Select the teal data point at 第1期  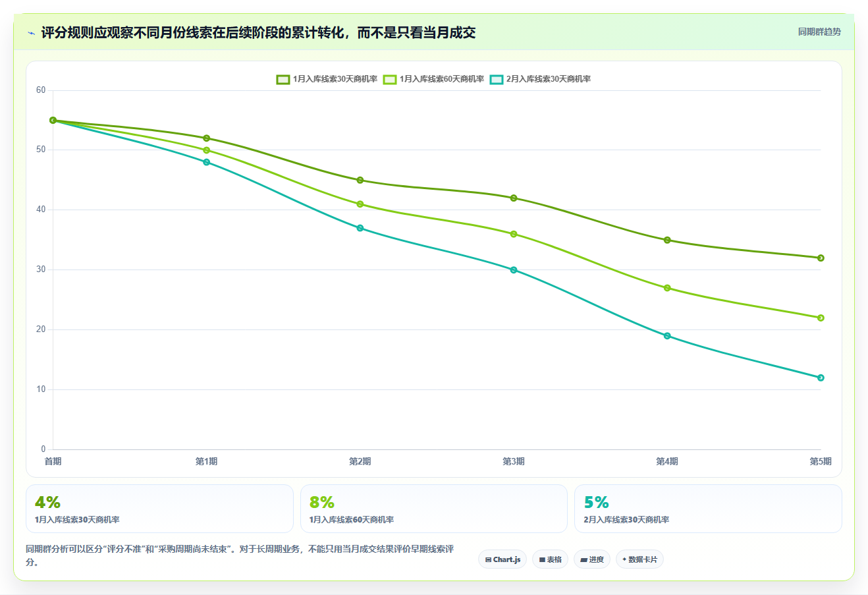tap(207, 162)
